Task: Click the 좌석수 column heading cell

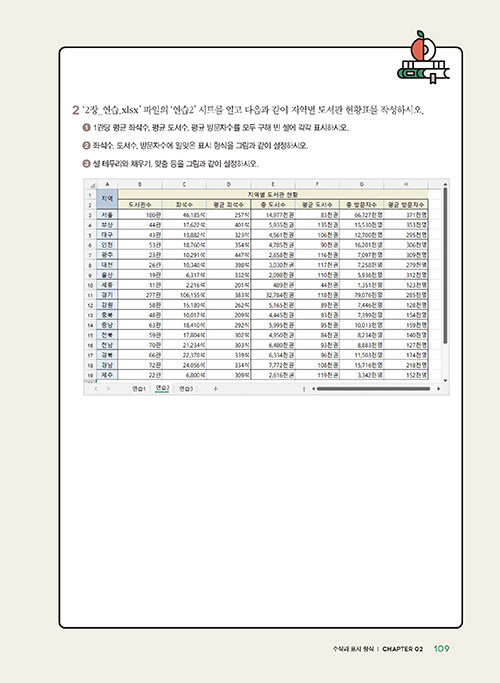Action: click(x=184, y=205)
